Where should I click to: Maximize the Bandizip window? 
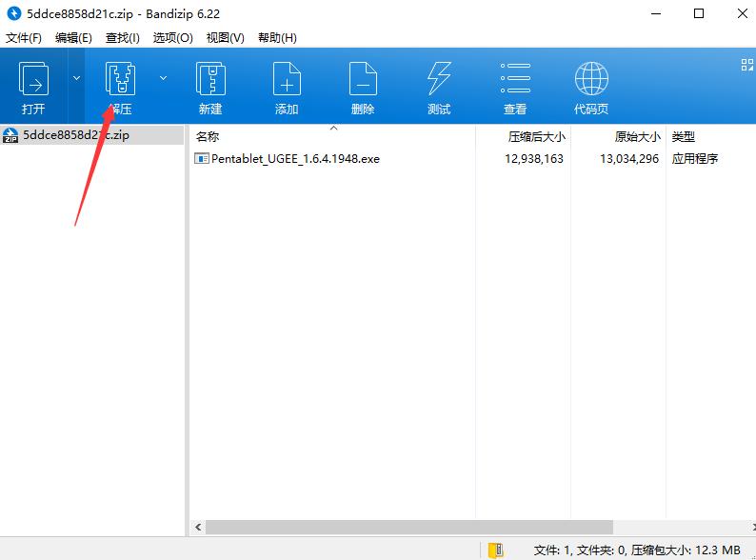(699, 13)
